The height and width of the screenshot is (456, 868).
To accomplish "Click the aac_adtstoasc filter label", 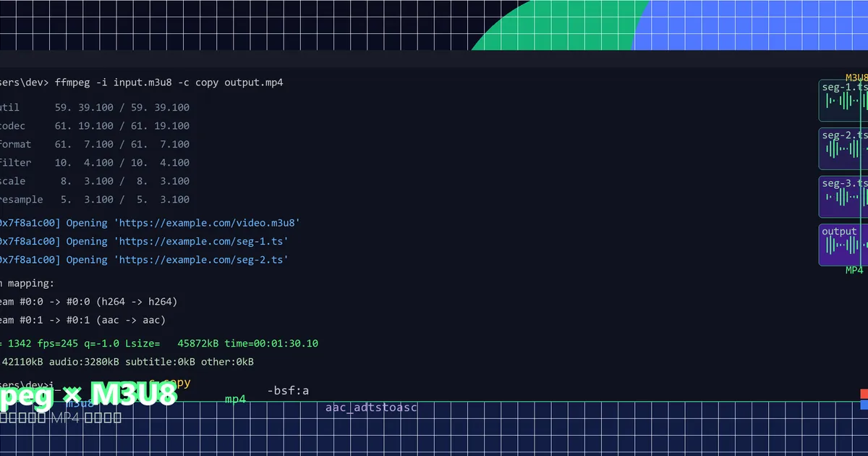I will [371, 408].
